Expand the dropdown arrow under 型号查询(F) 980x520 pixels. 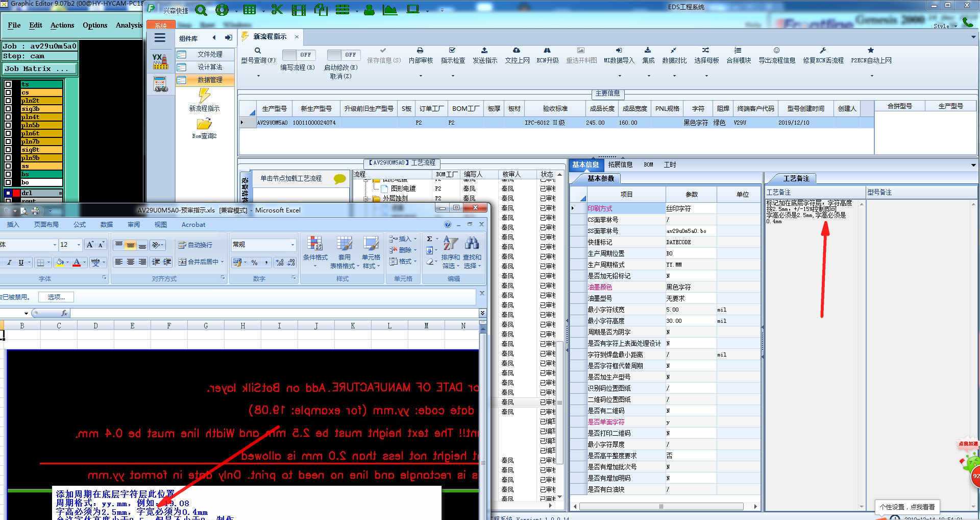258,76
